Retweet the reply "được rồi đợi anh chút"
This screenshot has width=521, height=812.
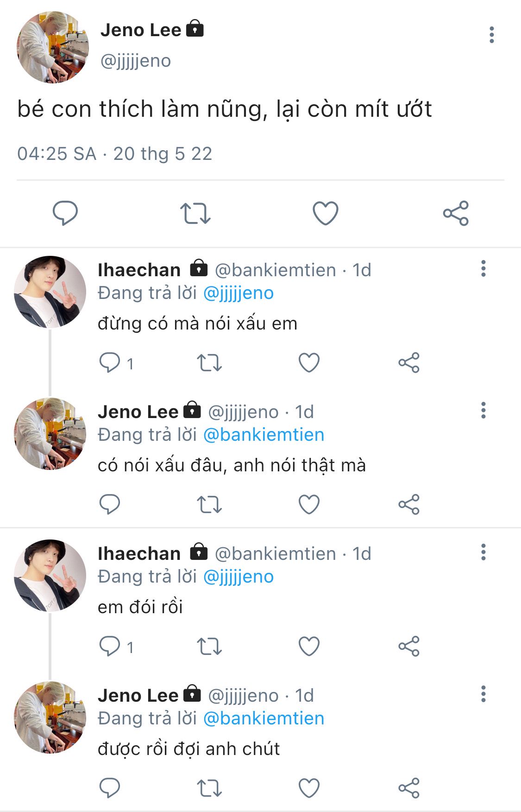pos(209,788)
